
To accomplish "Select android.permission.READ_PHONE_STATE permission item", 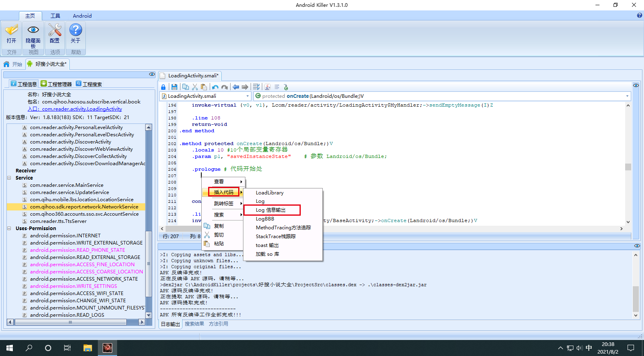I will point(77,250).
